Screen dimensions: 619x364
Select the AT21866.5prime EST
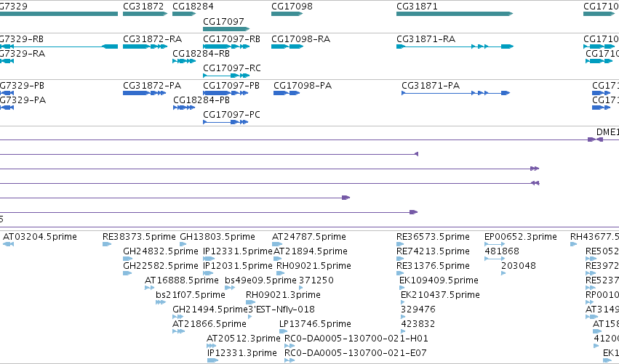178,331
